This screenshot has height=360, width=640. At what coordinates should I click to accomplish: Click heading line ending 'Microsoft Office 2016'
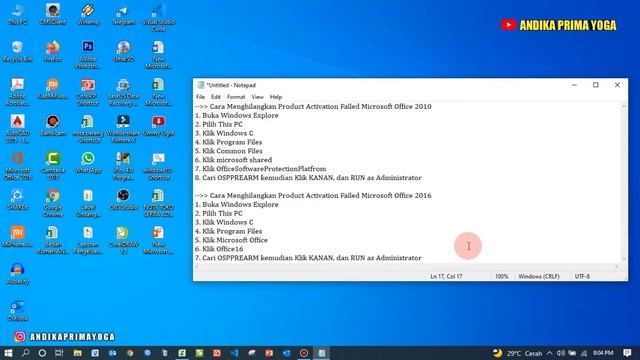[x=313, y=196]
